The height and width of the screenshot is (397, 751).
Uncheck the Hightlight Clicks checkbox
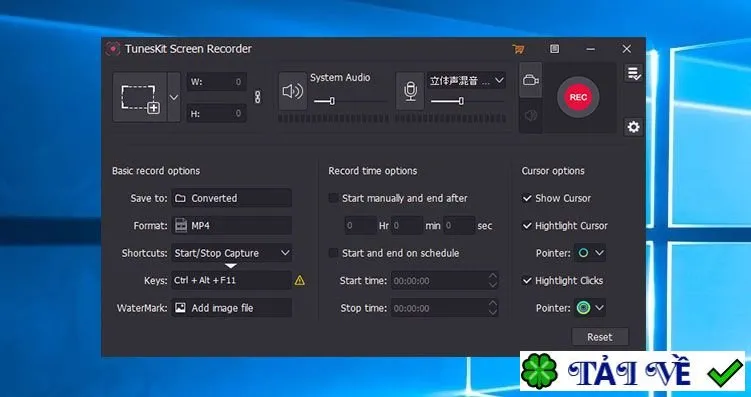tap(527, 281)
